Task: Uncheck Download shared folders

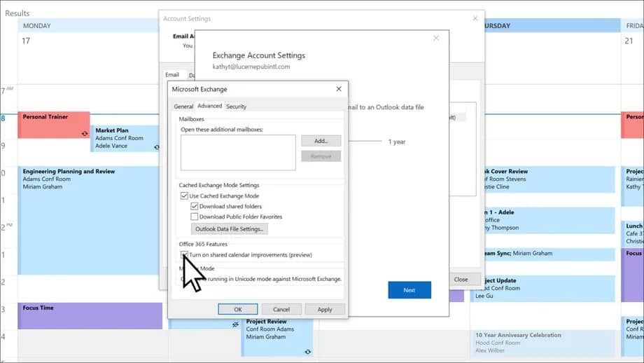Action: pos(195,207)
